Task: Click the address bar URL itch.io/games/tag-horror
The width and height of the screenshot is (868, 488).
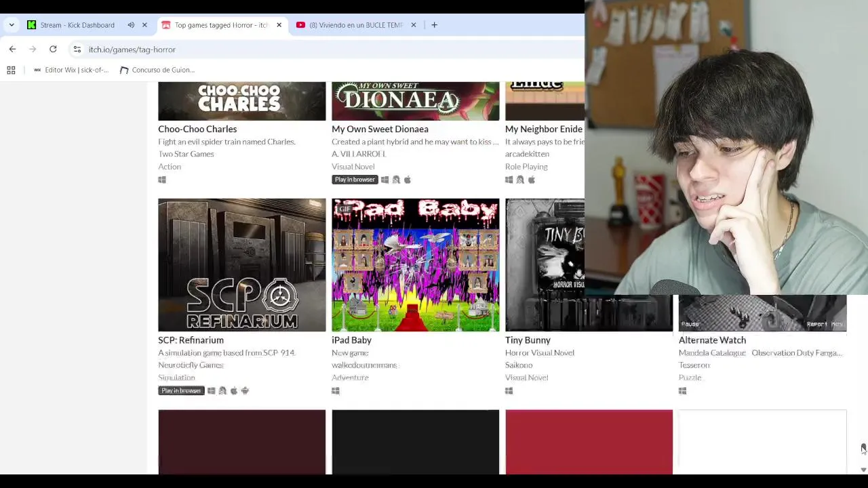Action: point(132,49)
